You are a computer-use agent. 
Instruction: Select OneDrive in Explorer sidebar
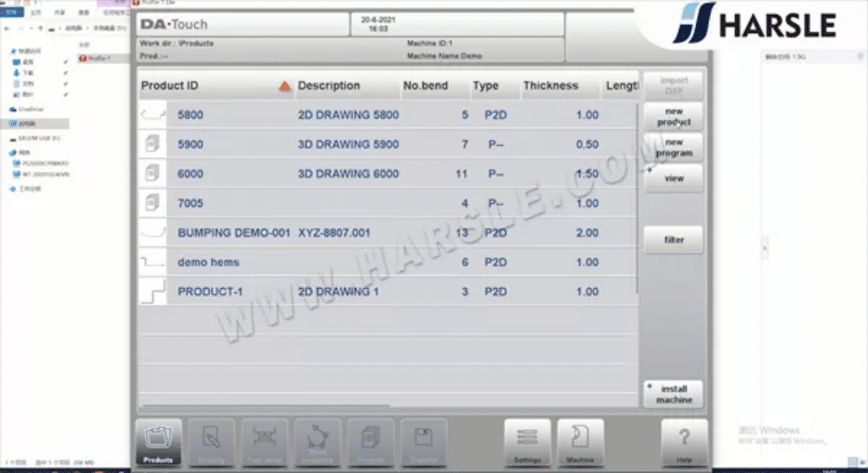27,109
